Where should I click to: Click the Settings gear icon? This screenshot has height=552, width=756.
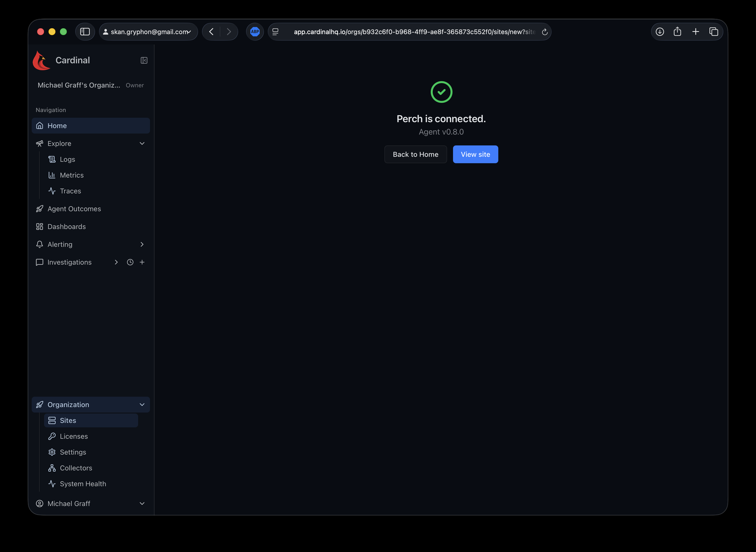(52, 452)
